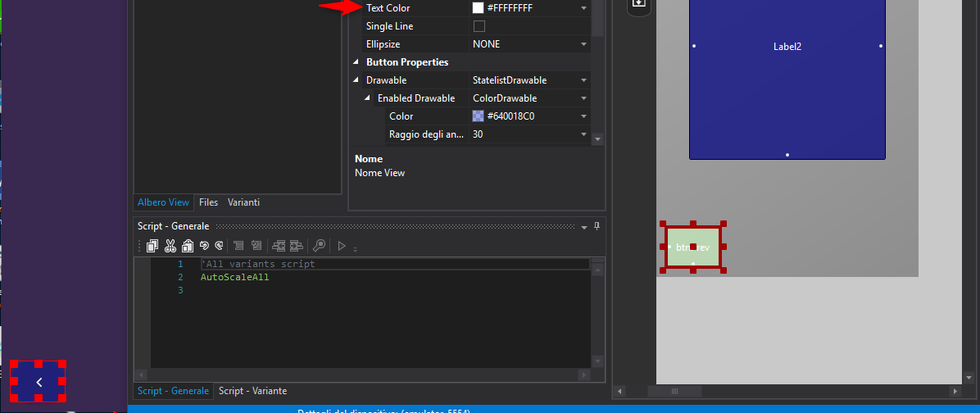Select the Text Color property name

click(388, 8)
